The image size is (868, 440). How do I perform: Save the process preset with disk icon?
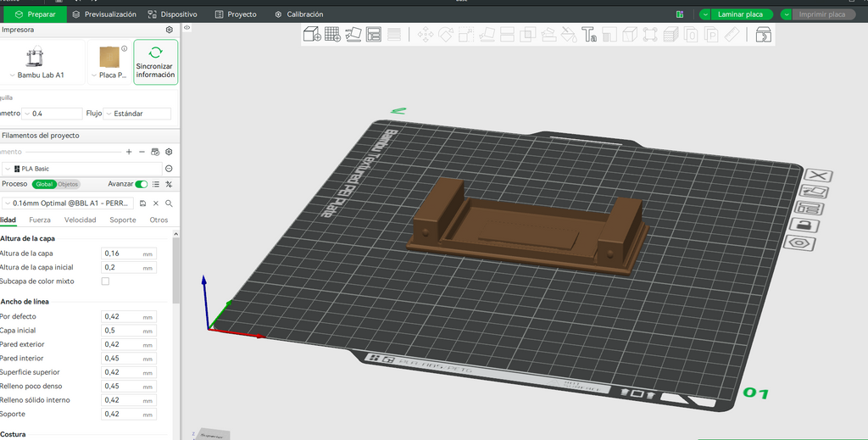pos(142,203)
